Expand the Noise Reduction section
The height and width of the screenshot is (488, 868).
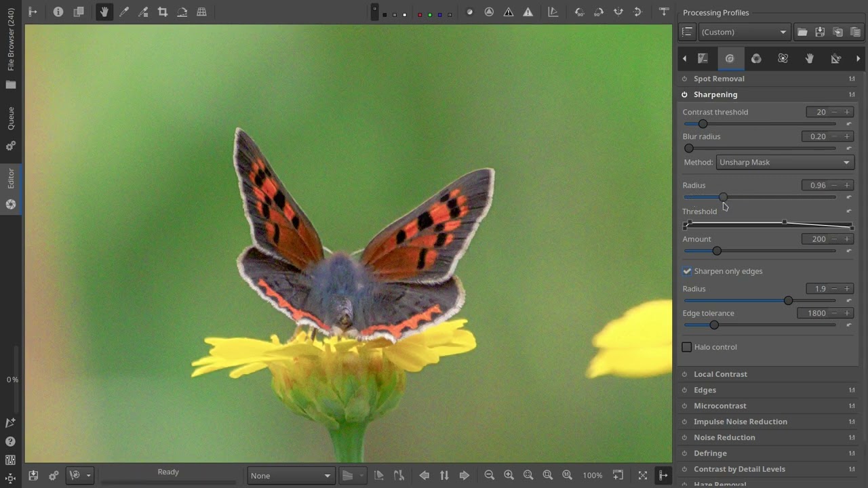coord(724,437)
